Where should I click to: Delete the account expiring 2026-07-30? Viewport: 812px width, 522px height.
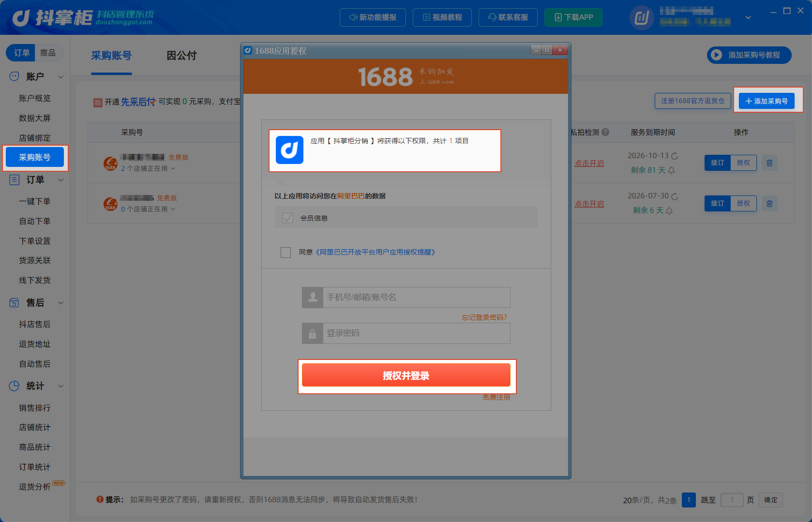pyautogui.click(x=769, y=203)
